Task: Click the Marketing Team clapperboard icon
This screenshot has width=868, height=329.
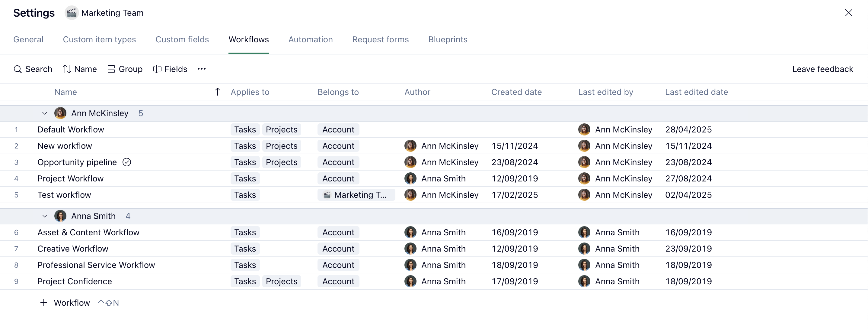Action: tap(72, 13)
